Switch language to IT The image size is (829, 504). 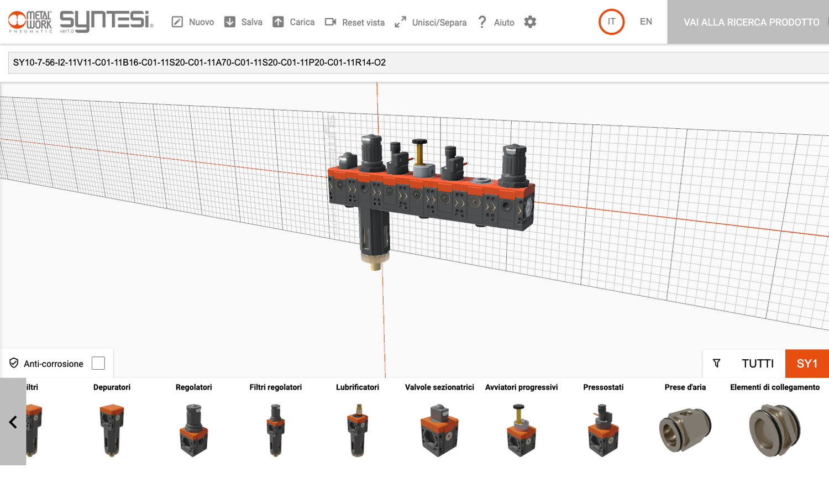click(611, 22)
